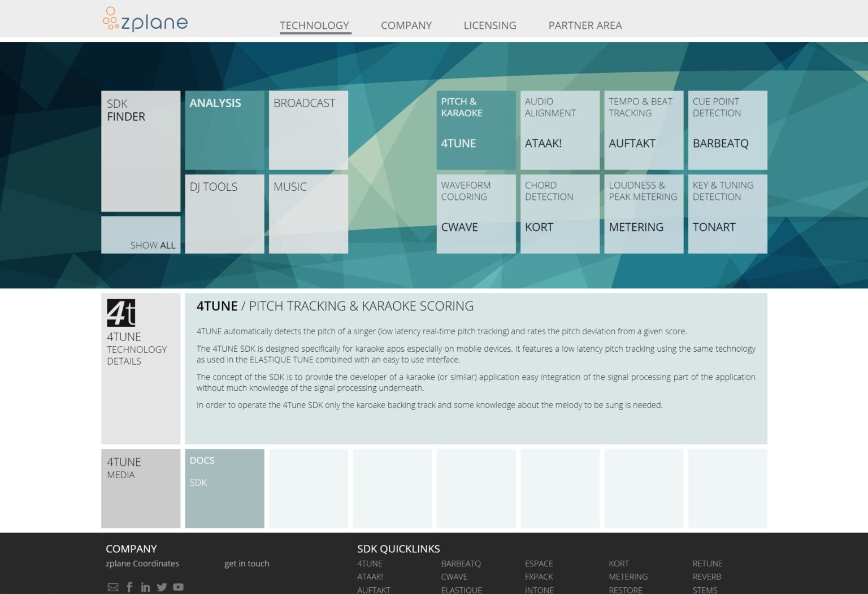Go to the Partner Area page
Viewport: 868px width, 594px height.
click(585, 25)
